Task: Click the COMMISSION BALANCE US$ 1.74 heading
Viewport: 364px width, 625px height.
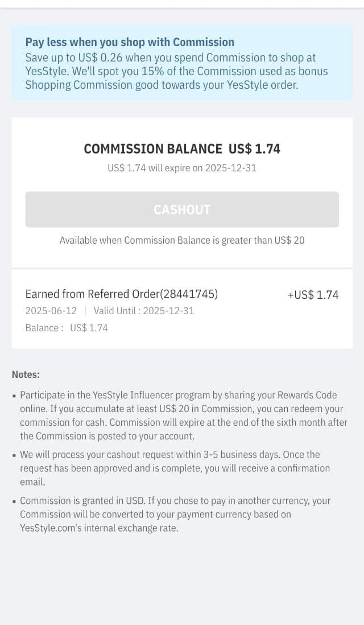Action: (182, 149)
